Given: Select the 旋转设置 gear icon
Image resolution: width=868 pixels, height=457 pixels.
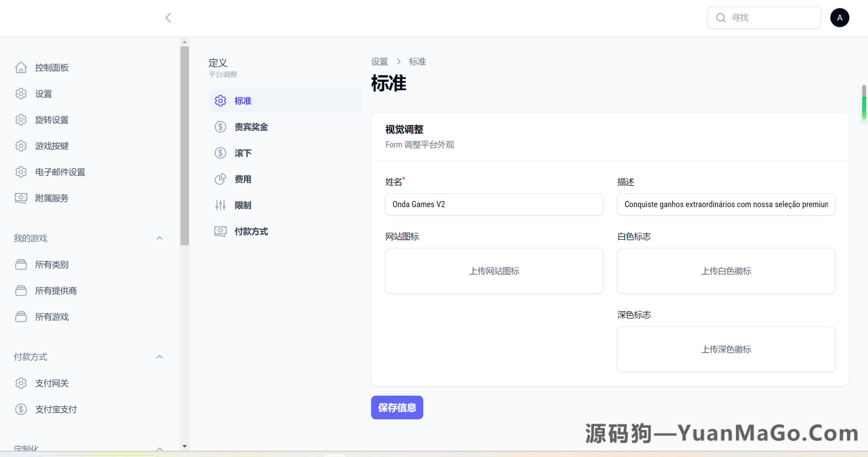Looking at the screenshot, I should [21, 120].
